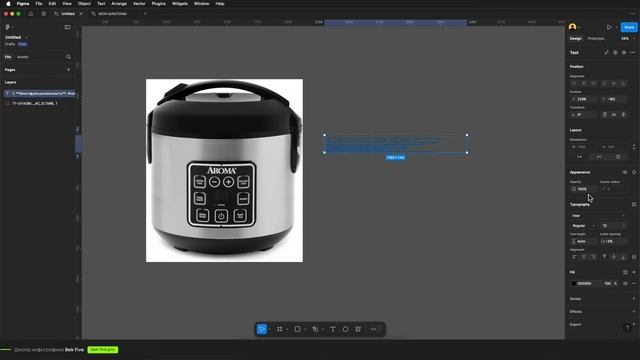640x360 pixels.
Task: Select the Pen tool in the bottom toolbar
Action: click(315, 329)
